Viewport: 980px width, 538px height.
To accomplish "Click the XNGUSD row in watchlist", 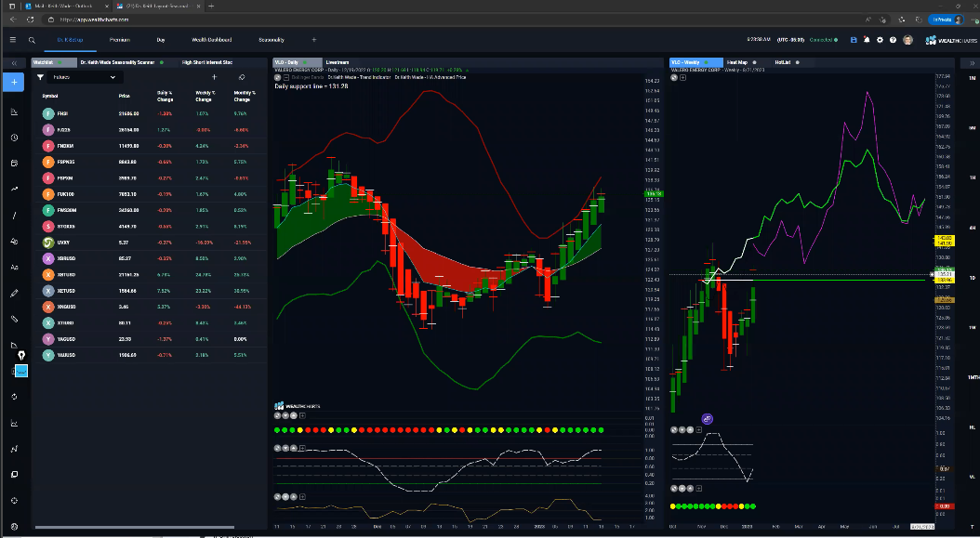I will [x=150, y=307].
